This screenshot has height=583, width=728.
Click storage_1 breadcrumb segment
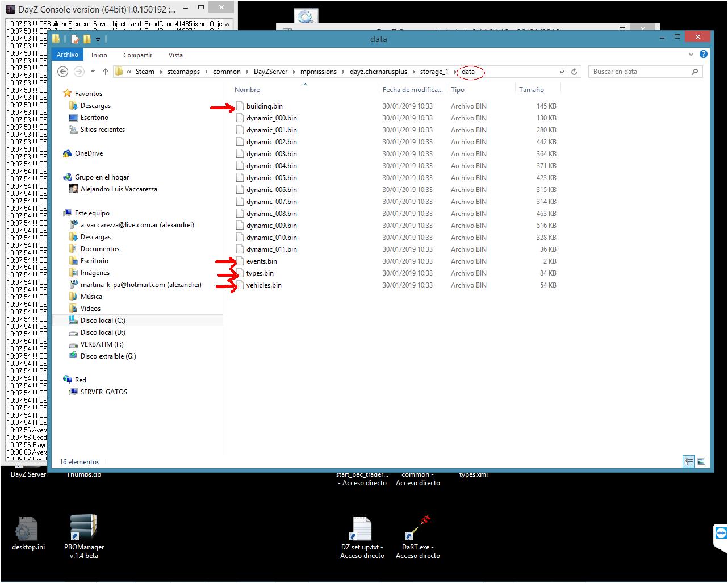click(434, 72)
